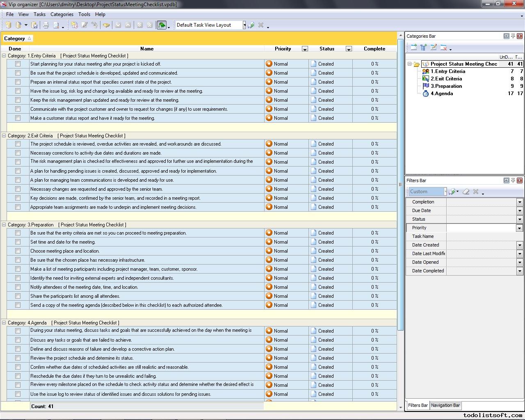
Task: Select the '4.Agenda' category in the tree
Action: pos(442,94)
